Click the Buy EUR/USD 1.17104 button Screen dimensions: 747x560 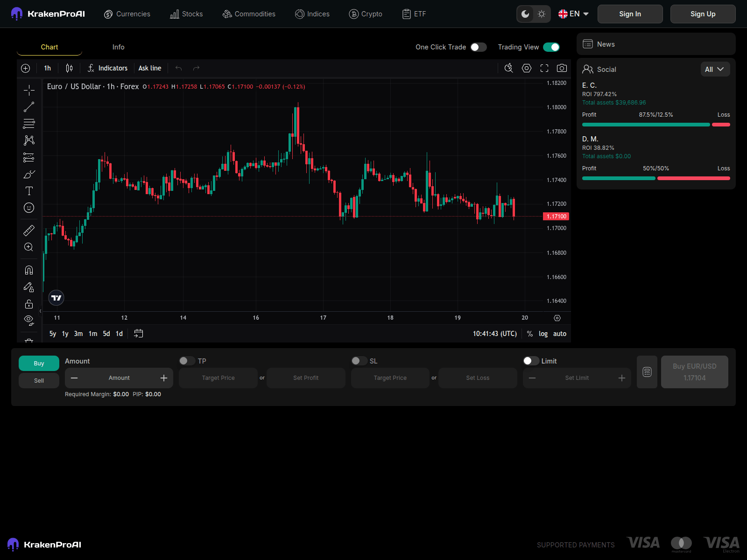pos(695,372)
